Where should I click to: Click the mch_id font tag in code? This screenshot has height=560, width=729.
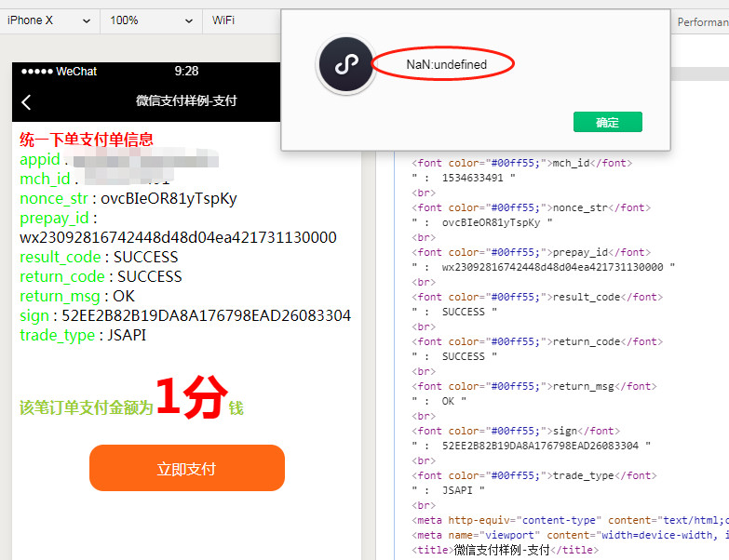point(521,163)
